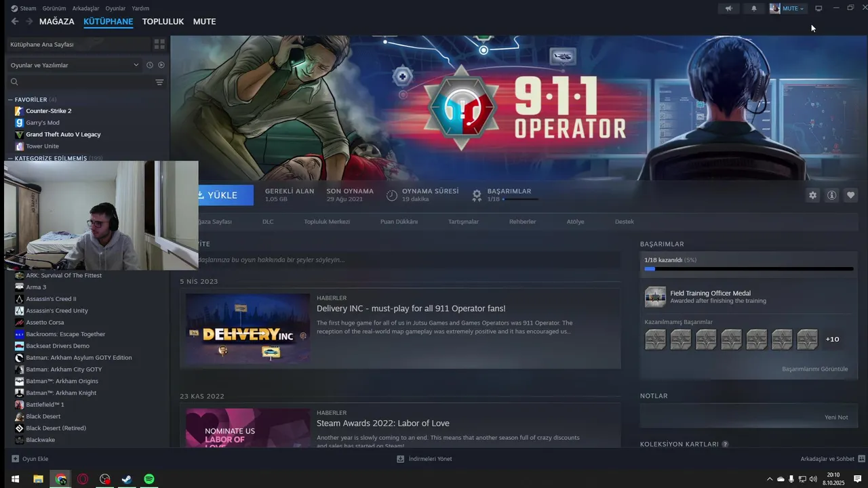Open Arkadaşlar ve Sohbet

pyautogui.click(x=833, y=459)
